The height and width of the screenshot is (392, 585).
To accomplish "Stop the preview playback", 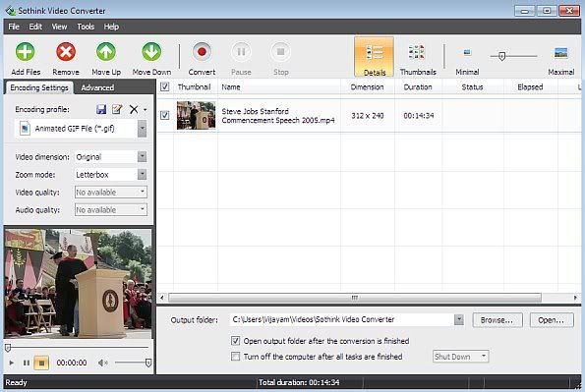I will point(41,363).
